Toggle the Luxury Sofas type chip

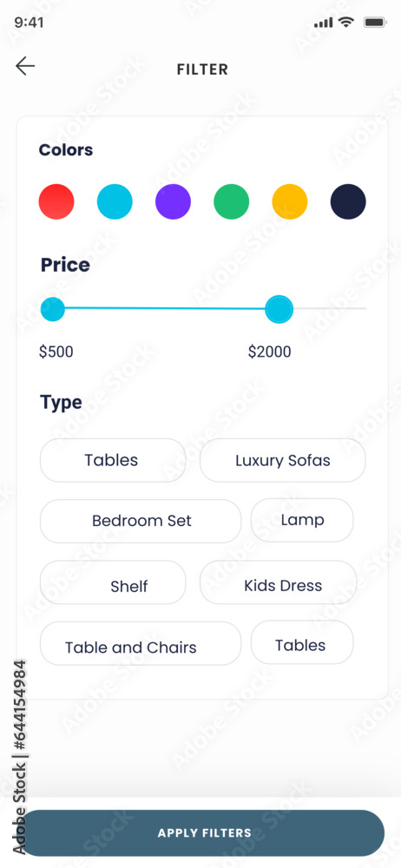[282, 460]
